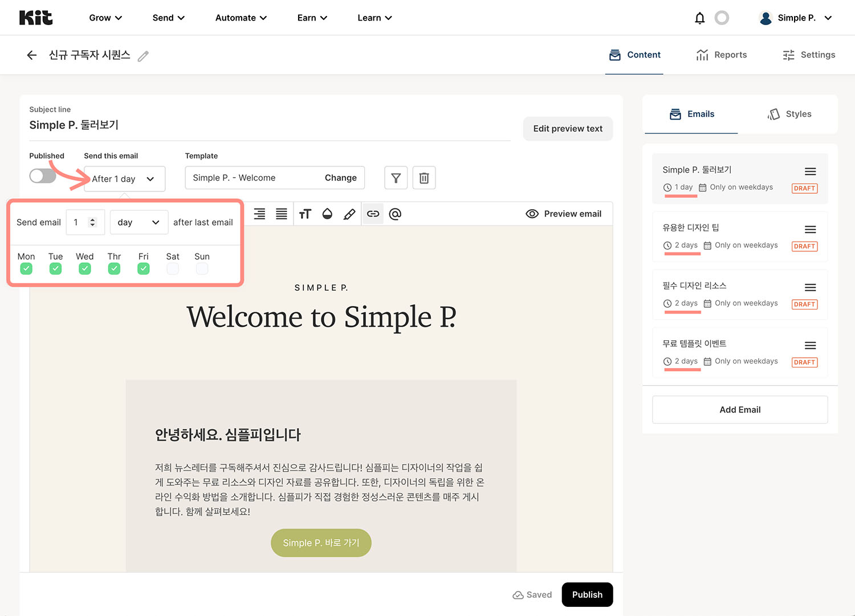
Task: Insert link with chain icon
Action: coord(373,214)
